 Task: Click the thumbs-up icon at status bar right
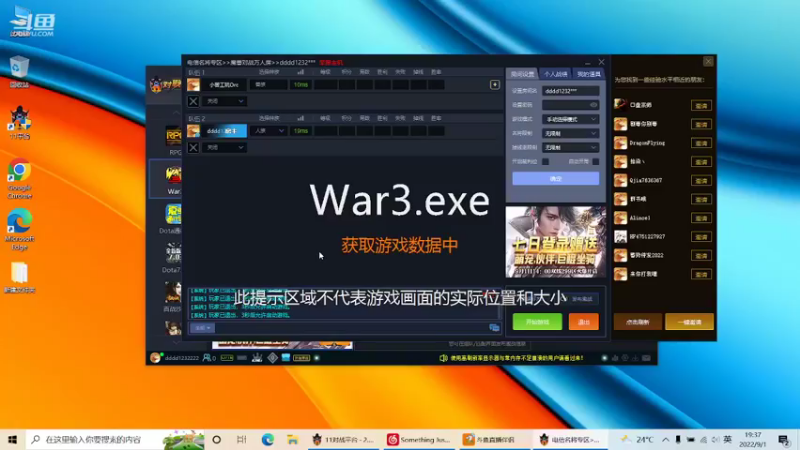click(x=615, y=358)
